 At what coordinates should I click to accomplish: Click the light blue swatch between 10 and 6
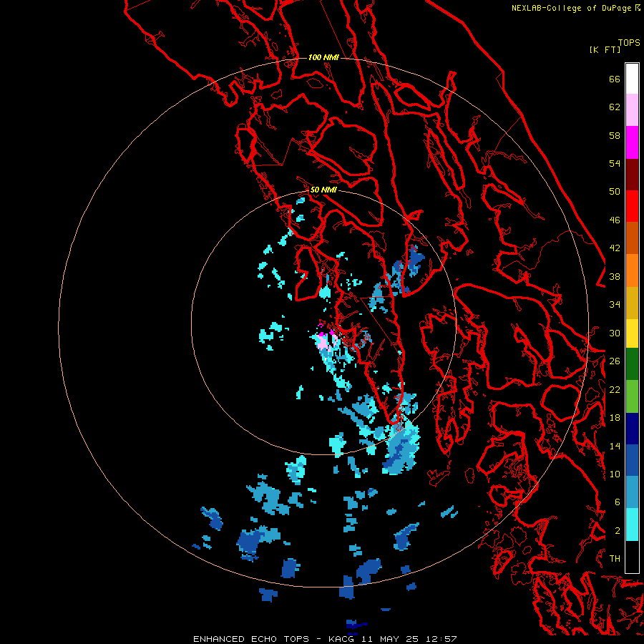coord(632,492)
